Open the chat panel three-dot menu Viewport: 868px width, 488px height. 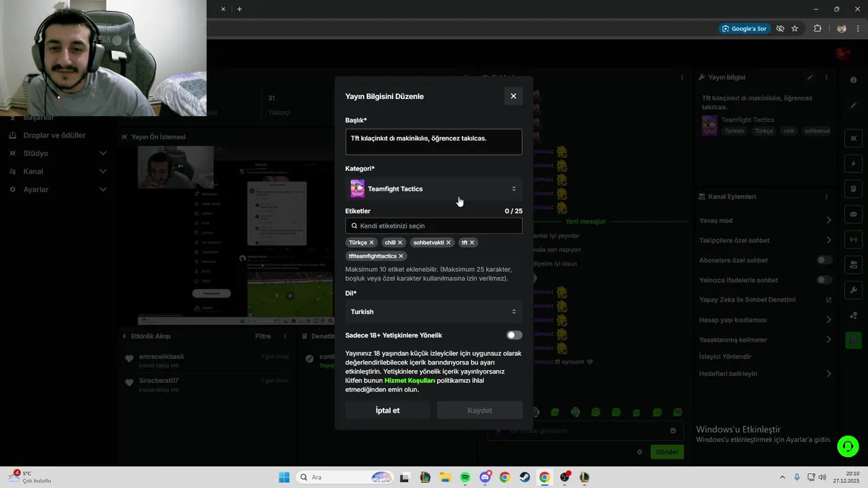click(682, 77)
